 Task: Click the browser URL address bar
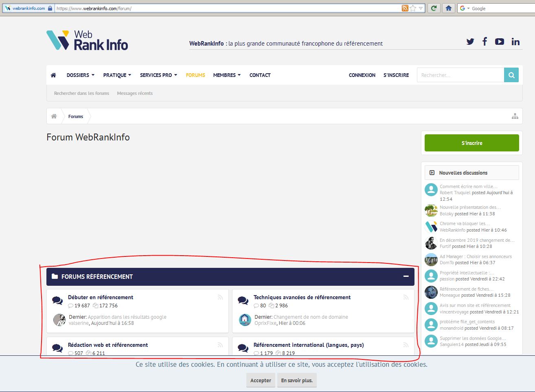tap(228, 8)
